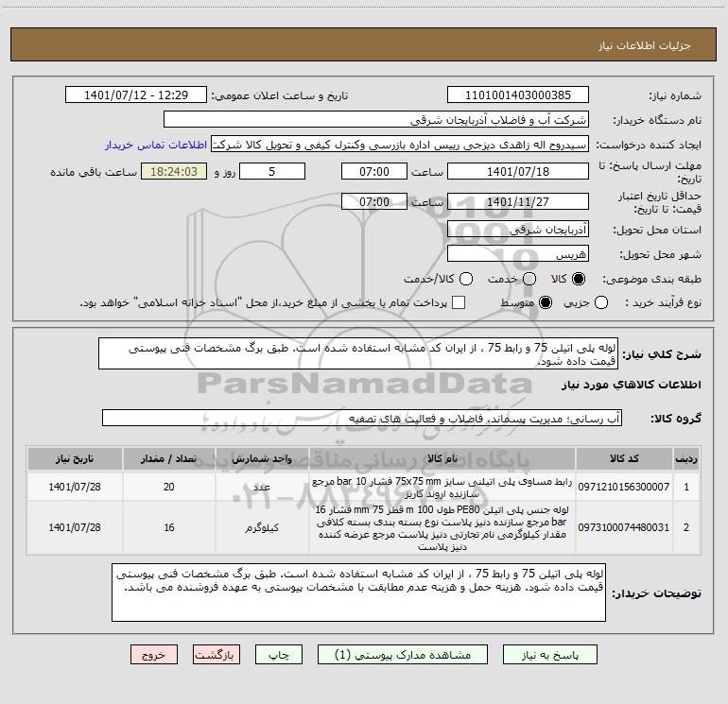Viewport: 728px width, 704px height.
Task: Open the اطلاعات تماس خریدار link
Action: [156, 145]
